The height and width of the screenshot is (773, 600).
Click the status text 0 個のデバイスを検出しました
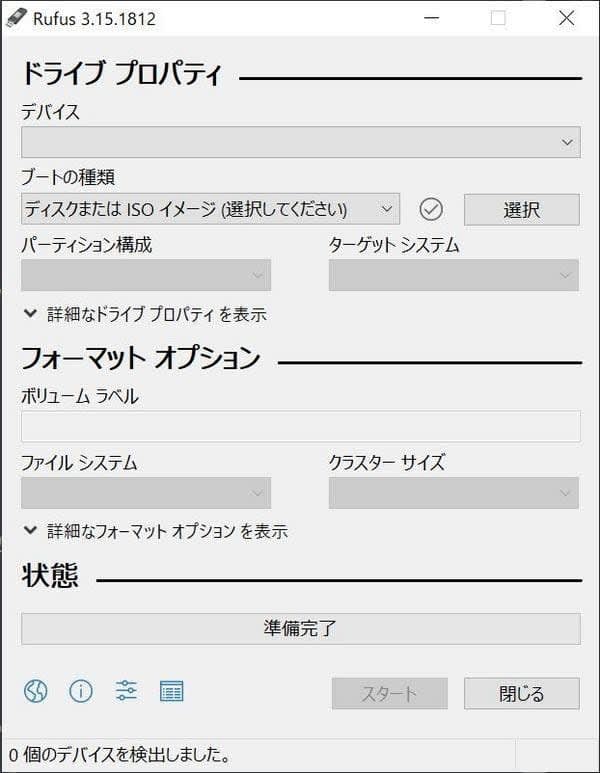point(120,754)
